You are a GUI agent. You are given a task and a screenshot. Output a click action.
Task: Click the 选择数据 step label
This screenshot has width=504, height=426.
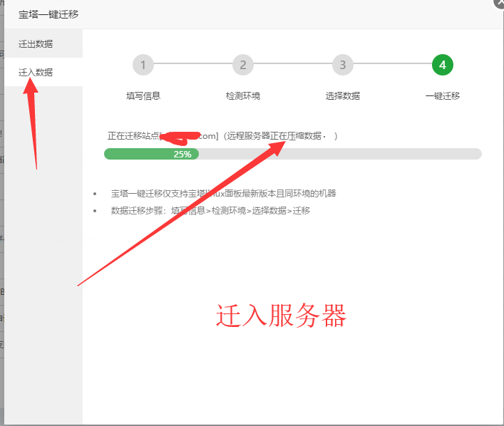point(343,95)
